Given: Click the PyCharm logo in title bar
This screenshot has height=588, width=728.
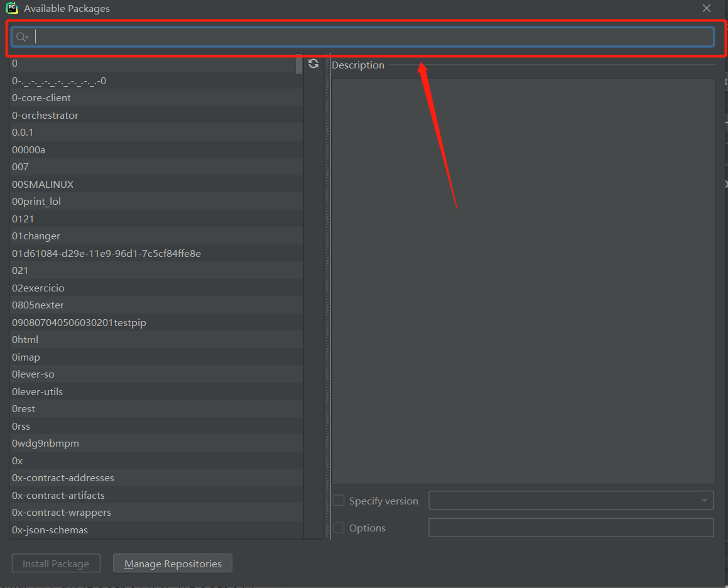Looking at the screenshot, I should point(12,8).
